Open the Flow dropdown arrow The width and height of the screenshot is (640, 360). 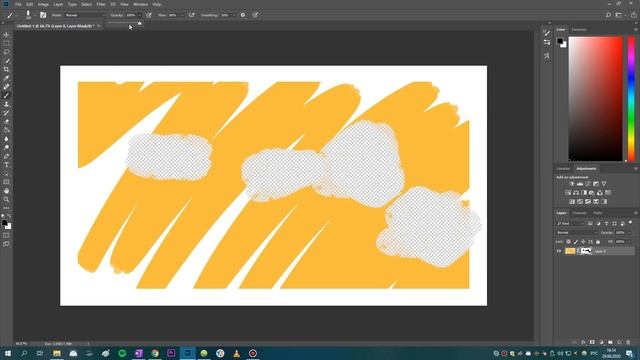coord(182,15)
